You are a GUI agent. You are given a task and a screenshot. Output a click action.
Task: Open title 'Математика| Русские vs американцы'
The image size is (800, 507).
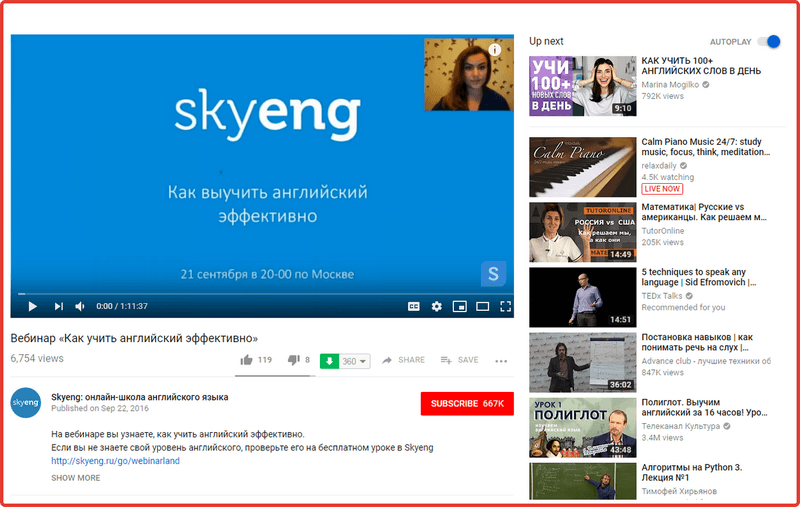point(704,212)
